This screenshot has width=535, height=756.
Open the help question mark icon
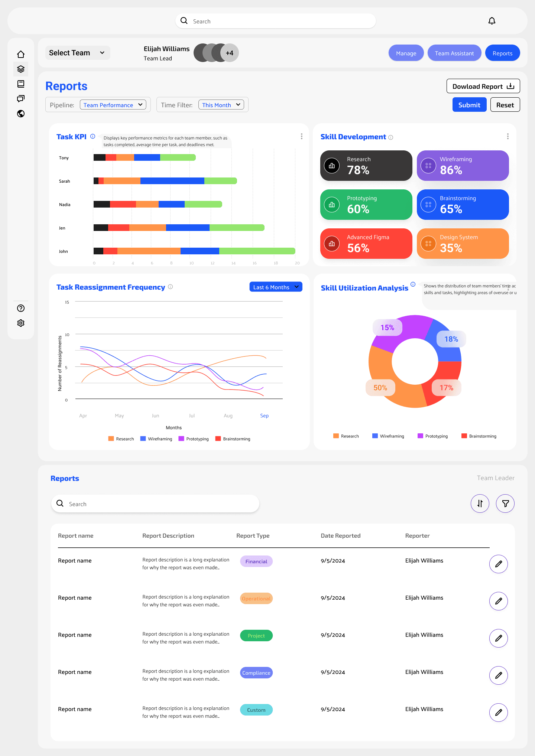click(21, 308)
